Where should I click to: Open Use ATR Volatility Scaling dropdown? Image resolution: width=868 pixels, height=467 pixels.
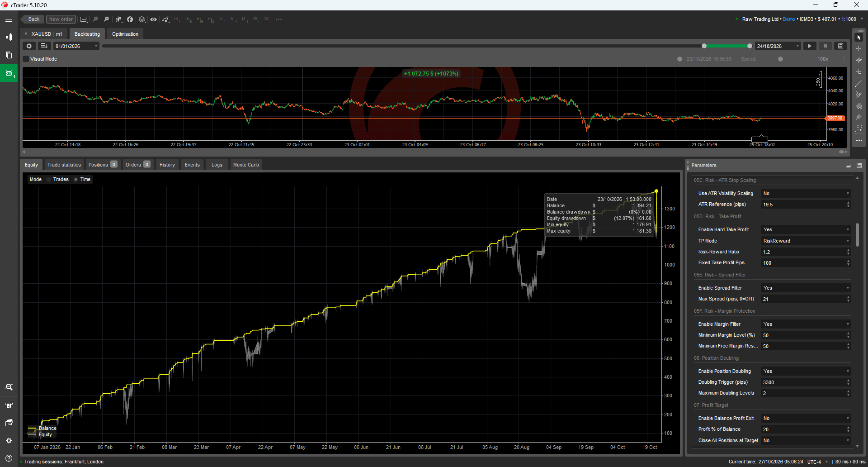[806, 194]
